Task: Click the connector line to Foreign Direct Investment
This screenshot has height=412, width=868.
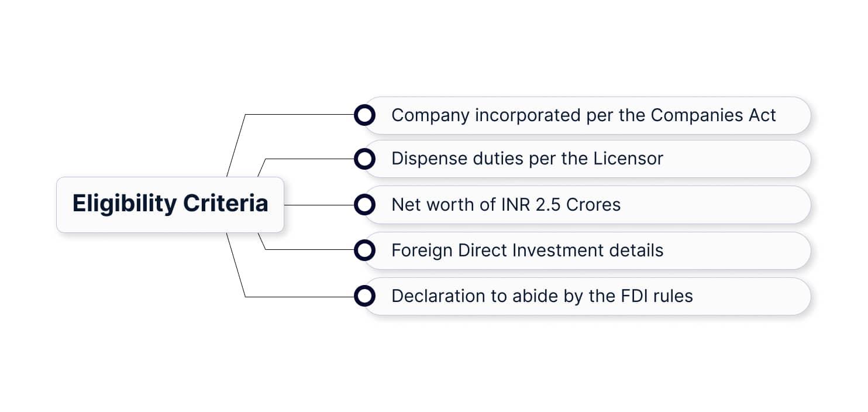Action: (310, 250)
